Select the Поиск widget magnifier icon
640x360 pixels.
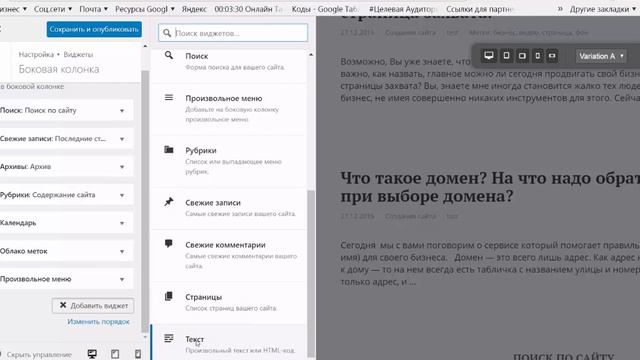click(169, 55)
